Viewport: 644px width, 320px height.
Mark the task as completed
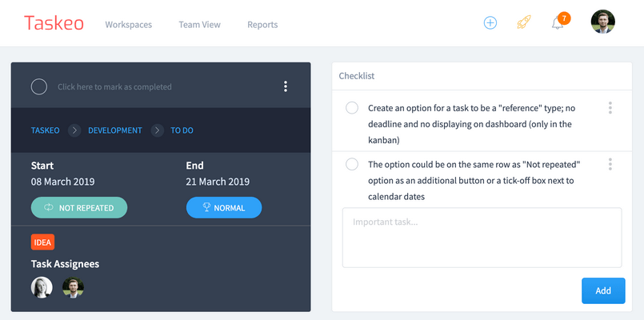pyautogui.click(x=39, y=86)
